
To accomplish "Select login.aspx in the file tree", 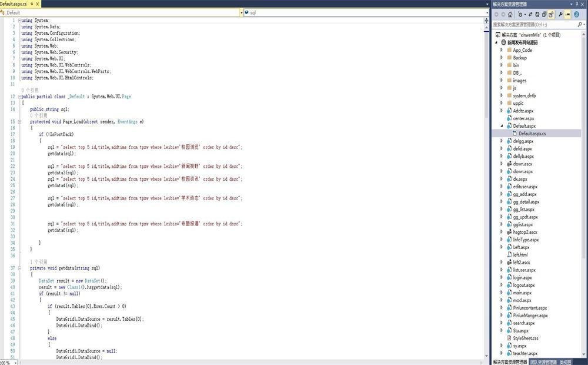I will coord(522,277).
